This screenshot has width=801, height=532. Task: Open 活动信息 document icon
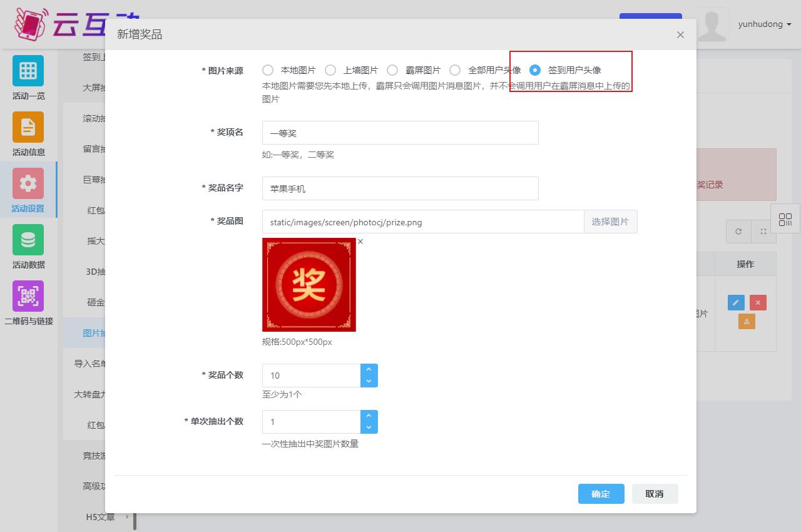(x=28, y=127)
